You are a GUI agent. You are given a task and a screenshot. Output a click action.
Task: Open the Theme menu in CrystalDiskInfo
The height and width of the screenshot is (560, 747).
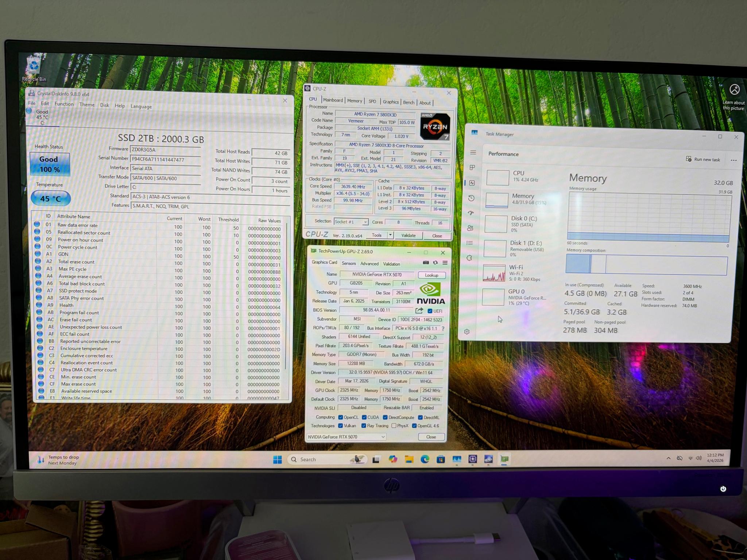87,105
